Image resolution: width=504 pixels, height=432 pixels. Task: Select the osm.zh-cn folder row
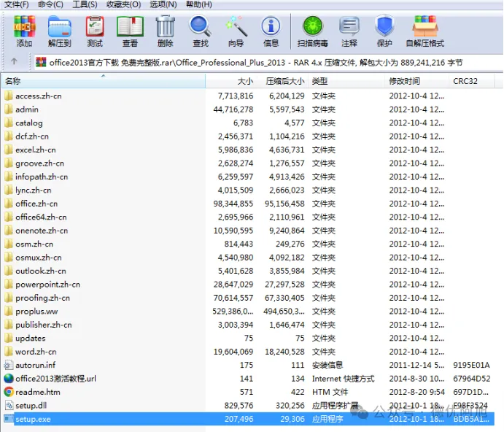click(x=247, y=244)
